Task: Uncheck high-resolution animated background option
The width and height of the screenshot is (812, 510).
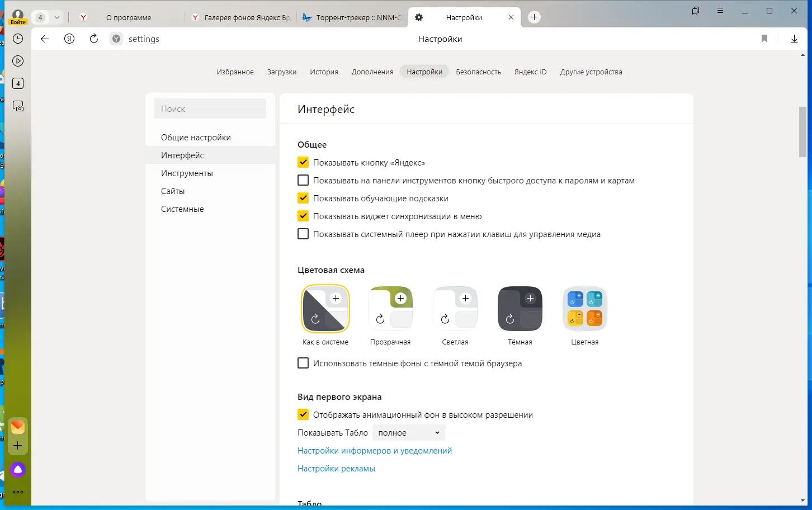Action: click(x=303, y=415)
